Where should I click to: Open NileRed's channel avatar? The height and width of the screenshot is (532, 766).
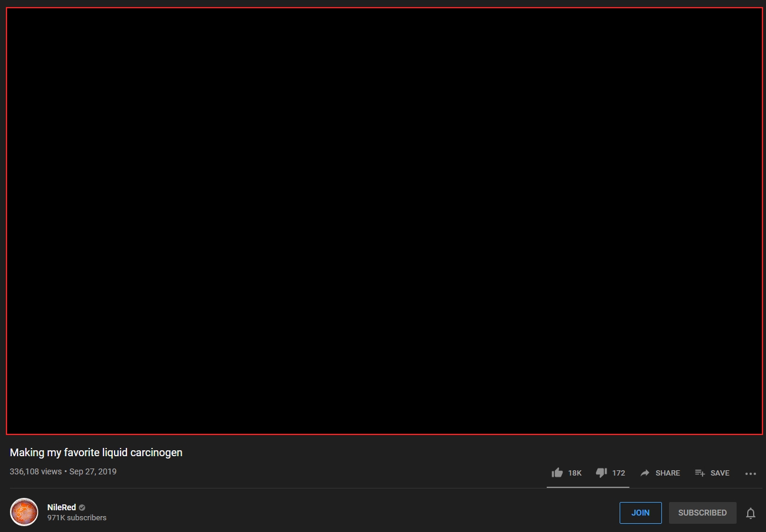point(24,512)
